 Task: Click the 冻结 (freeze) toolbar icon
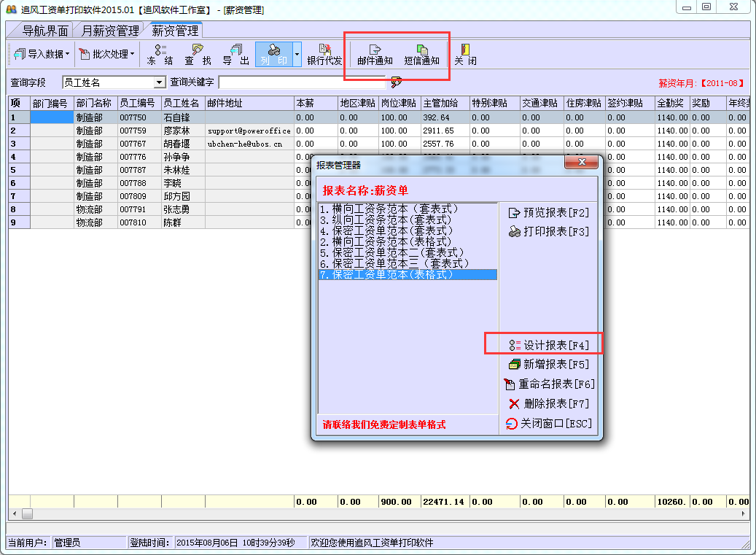click(160, 55)
